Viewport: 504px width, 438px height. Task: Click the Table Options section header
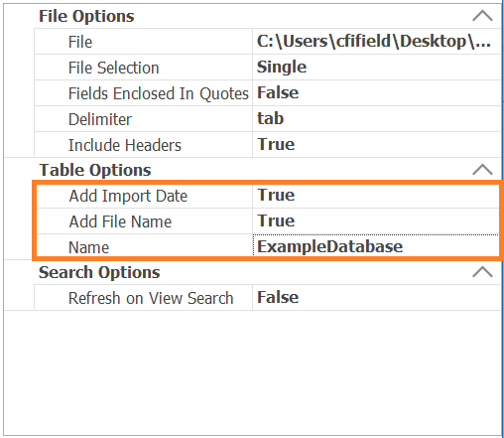(x=95, y=170)
